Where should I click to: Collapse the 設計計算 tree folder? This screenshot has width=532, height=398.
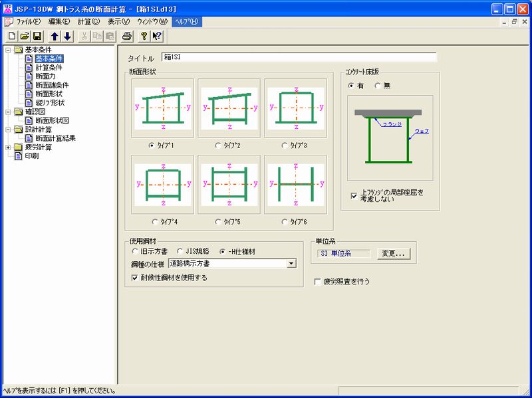tap(8, 130)
